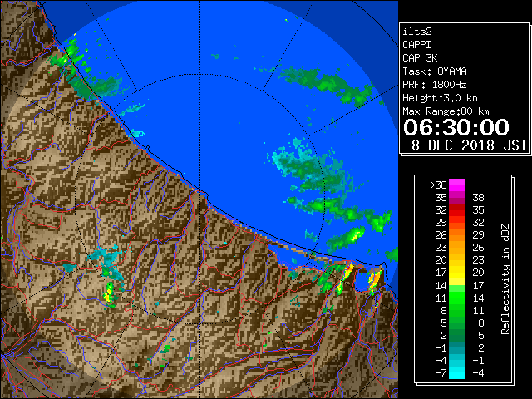Click the 'PRF: 1800Hz' line
532x399 pixels.
tap(435, 85)
